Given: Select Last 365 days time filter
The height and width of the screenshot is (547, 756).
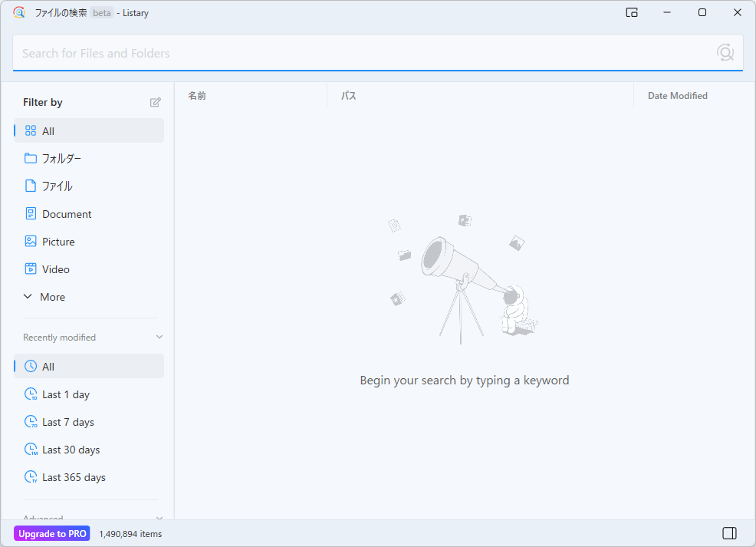Looking at the screenshot, I should [x=89, y=477].
